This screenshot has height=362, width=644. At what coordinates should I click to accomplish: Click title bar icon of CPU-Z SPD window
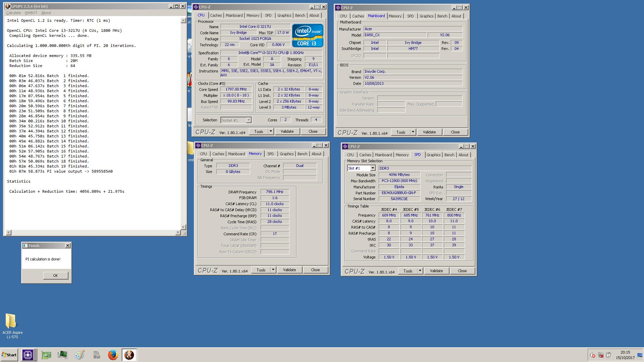(x=345, y=146)
